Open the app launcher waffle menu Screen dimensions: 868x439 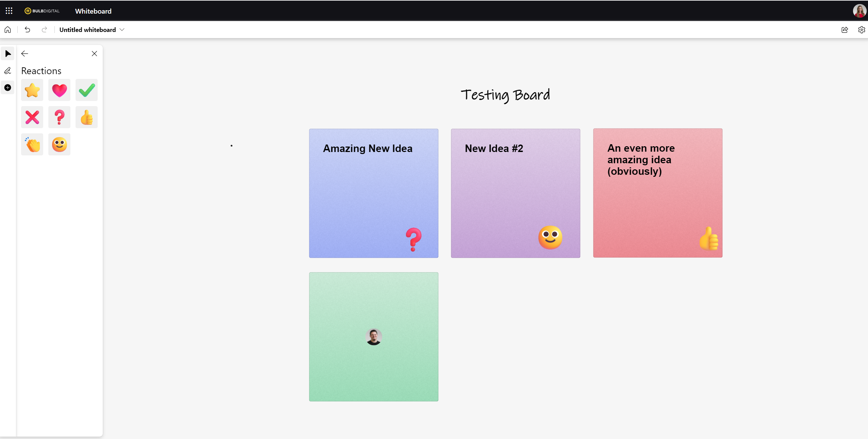click(x=9, y=11)
